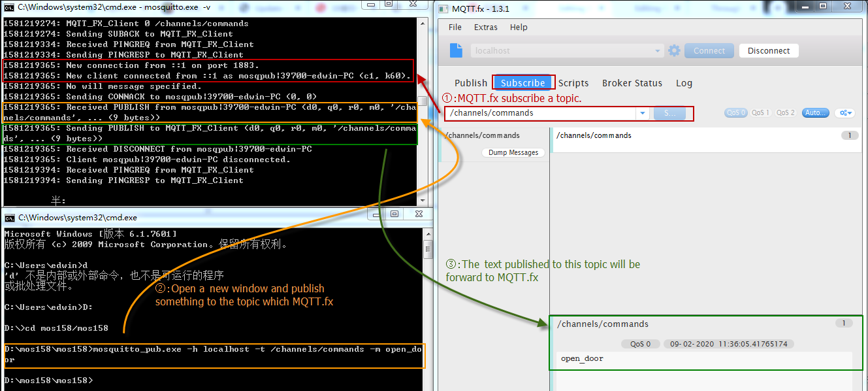Click the 'Microsoft Windows' version line in lower cmd
The image size is (868, 391).
pyautogui.click(x=90, y=234)
